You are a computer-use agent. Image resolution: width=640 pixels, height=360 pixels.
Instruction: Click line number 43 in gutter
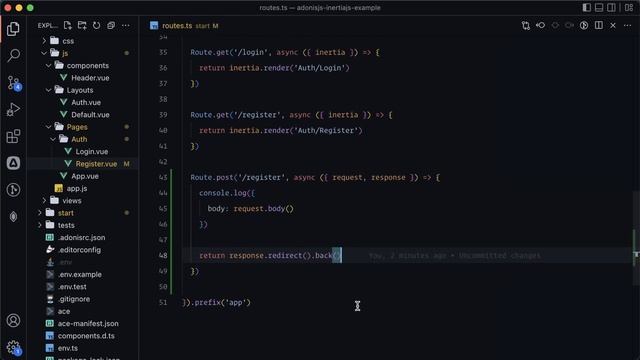coord(163,177)
